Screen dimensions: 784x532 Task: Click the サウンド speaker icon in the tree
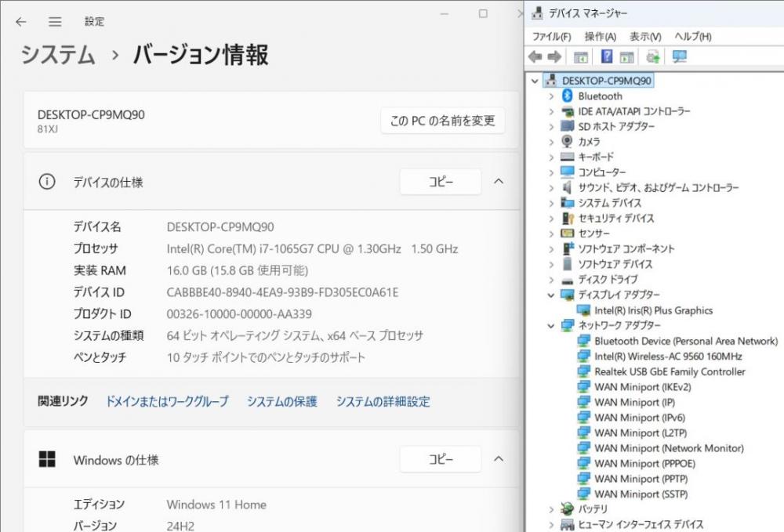(x=567, y=187)
